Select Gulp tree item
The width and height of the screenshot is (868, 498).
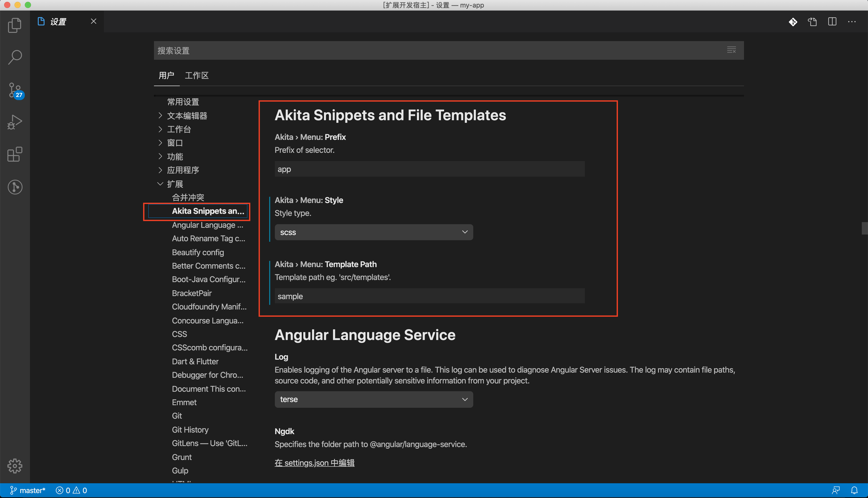[180, 471]
